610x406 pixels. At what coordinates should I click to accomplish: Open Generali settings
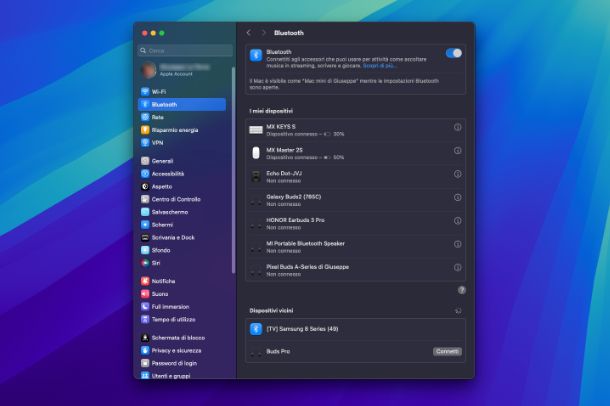182,161
